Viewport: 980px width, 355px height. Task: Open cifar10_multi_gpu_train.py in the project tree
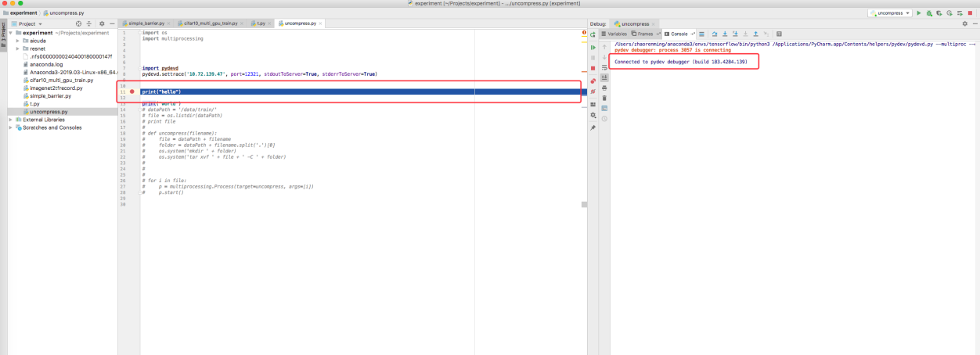coord(61,80)
